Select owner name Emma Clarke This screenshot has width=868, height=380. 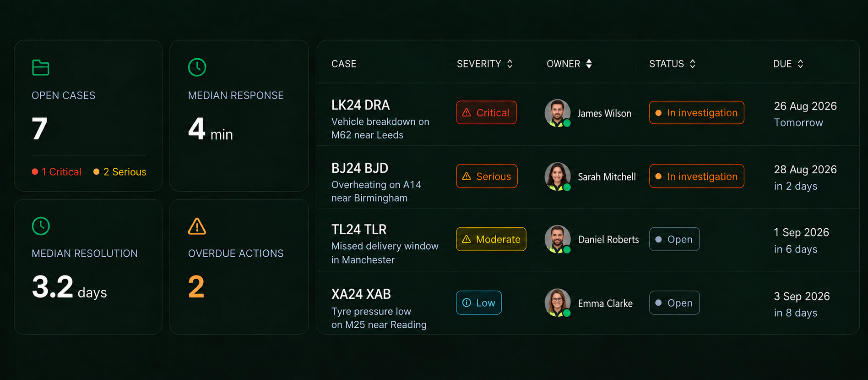[x=605, y=303]
